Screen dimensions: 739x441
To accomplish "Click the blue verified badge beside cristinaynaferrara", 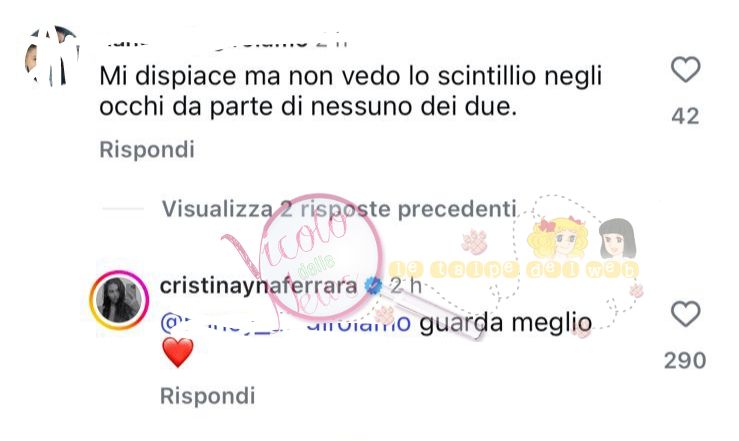I will click(374, 286).
